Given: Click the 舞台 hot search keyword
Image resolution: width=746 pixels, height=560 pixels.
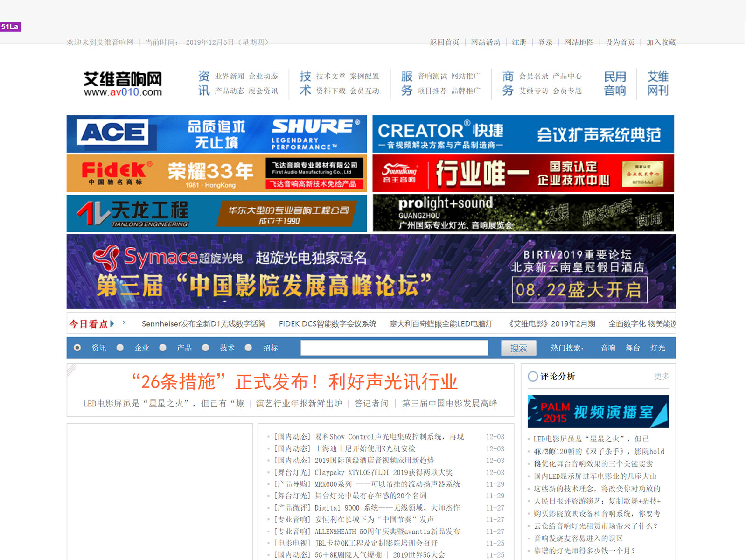Looking at the screenshot, I should [x=632, y=348].
